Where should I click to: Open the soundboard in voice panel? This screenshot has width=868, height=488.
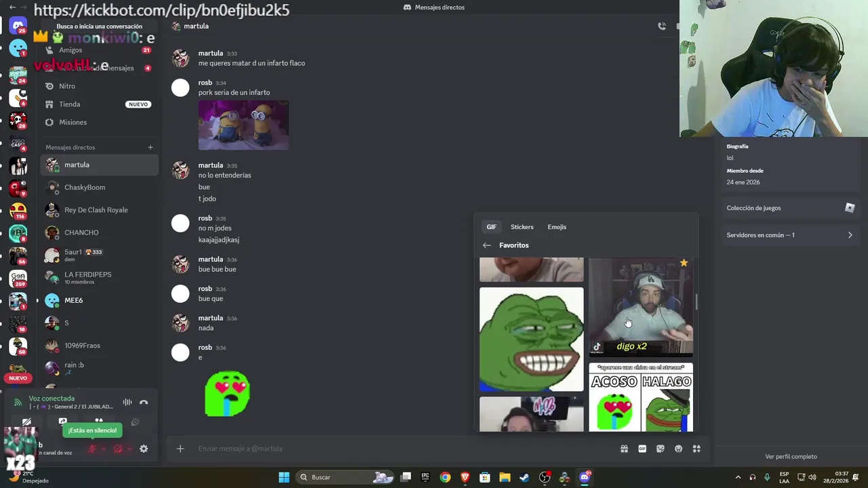135,422
